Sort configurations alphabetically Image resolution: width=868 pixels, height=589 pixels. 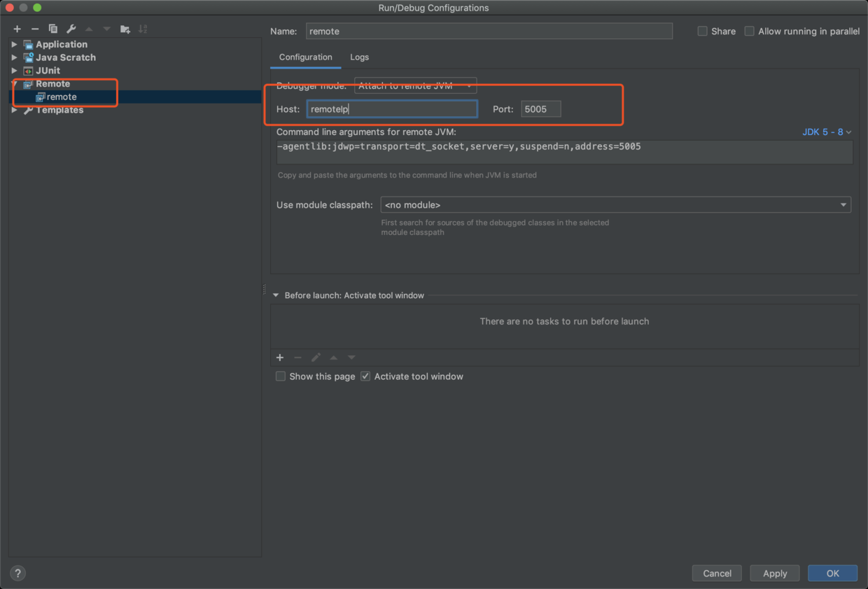click(143, 29)
